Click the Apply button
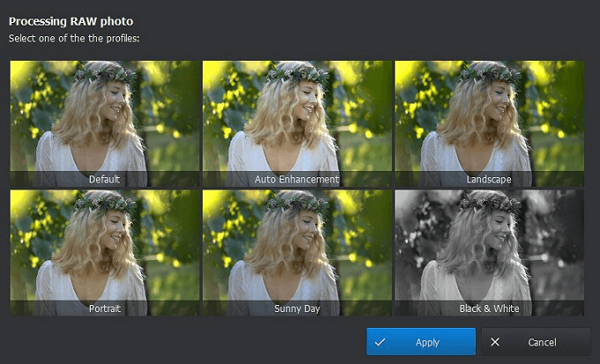 pos(421,342)
